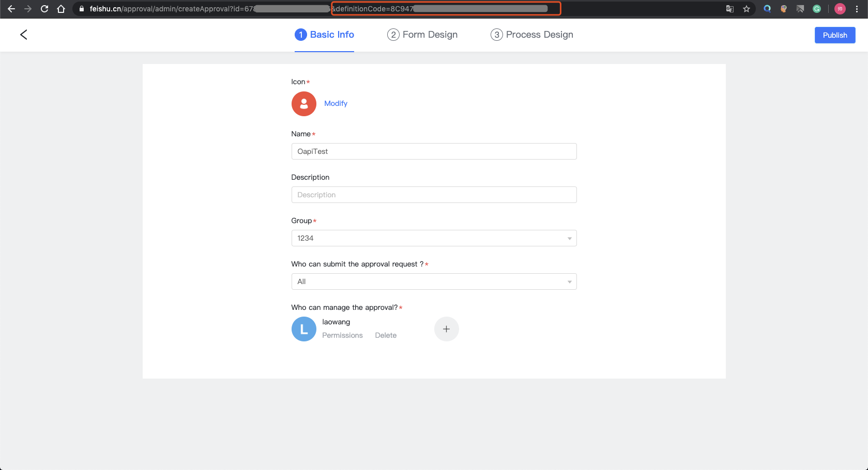Switch to Form Design step
This screenshot has height=470, width=868.
point(422,35)
